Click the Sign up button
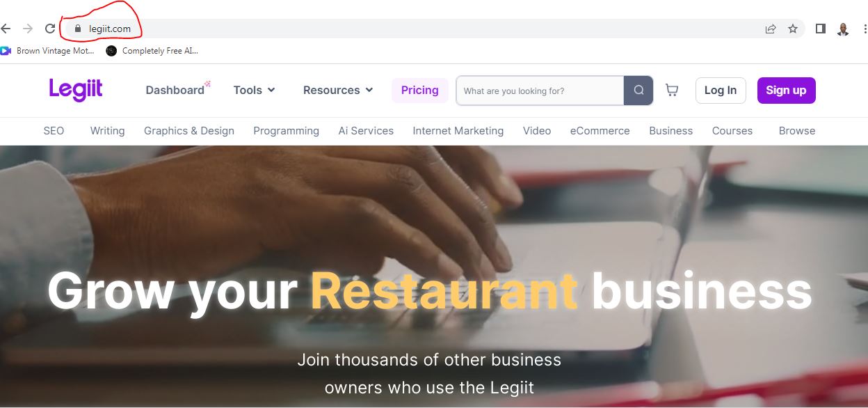 (786, 91)
